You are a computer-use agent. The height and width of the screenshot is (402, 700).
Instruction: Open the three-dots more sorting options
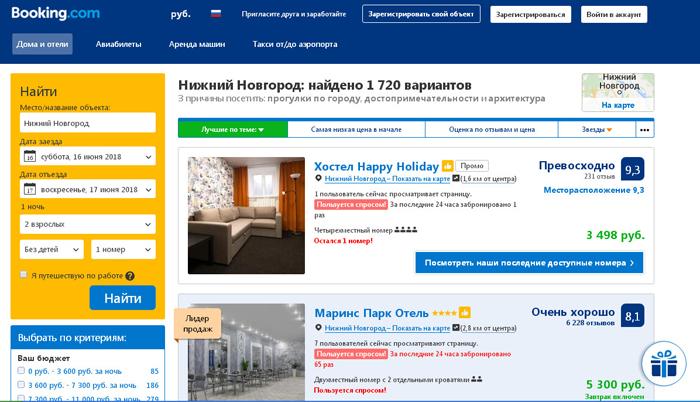pos(645,129)
